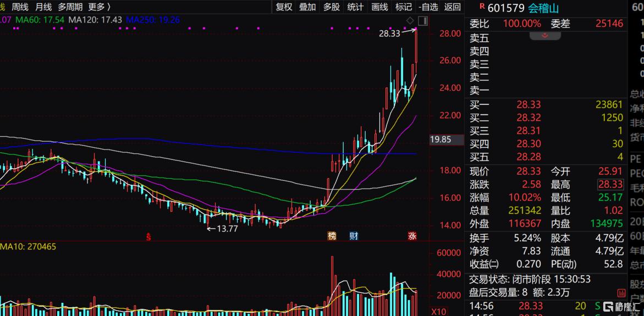Click the 标记 mark button
This screenshot has height=316, width=644.
(403, 7)
